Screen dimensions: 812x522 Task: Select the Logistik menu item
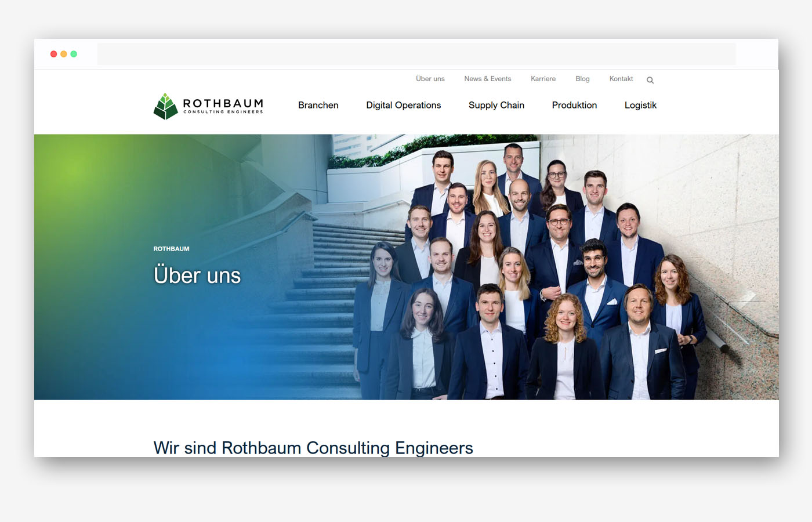coord(640,105)
